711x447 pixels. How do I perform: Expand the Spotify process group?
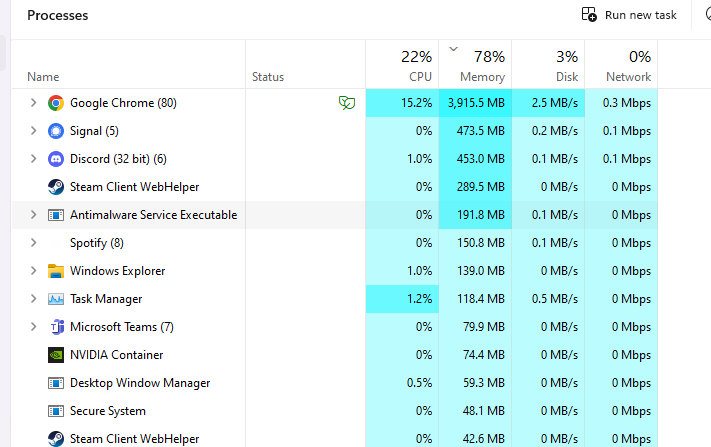coord(33,243)
